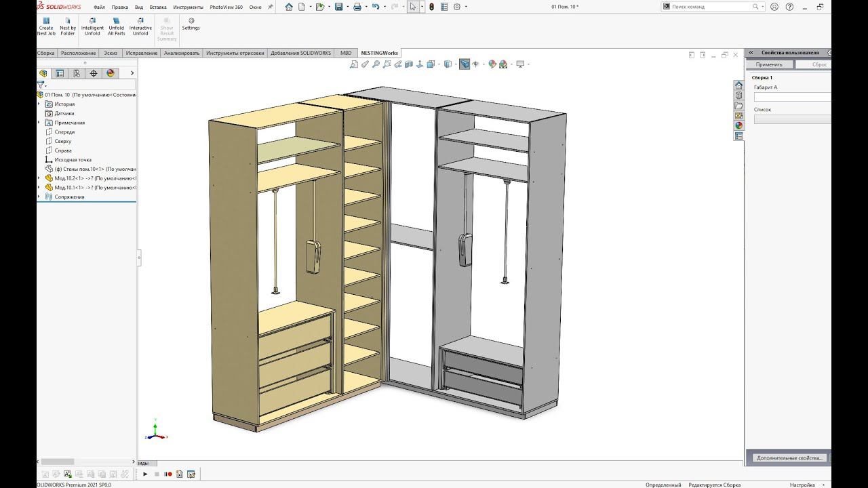Switch to the Эскиз tab
This screenshot has width=868, height=488.
point(111,53)
